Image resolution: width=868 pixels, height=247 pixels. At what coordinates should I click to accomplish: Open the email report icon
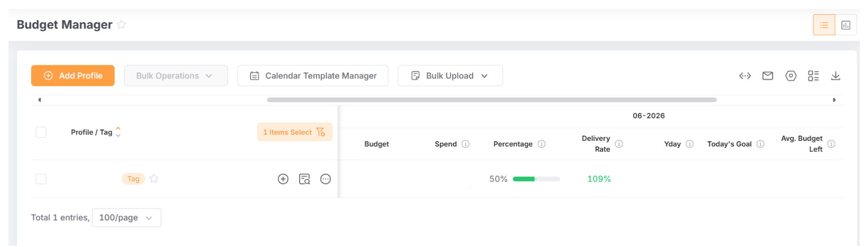click(x=768, y=76)
